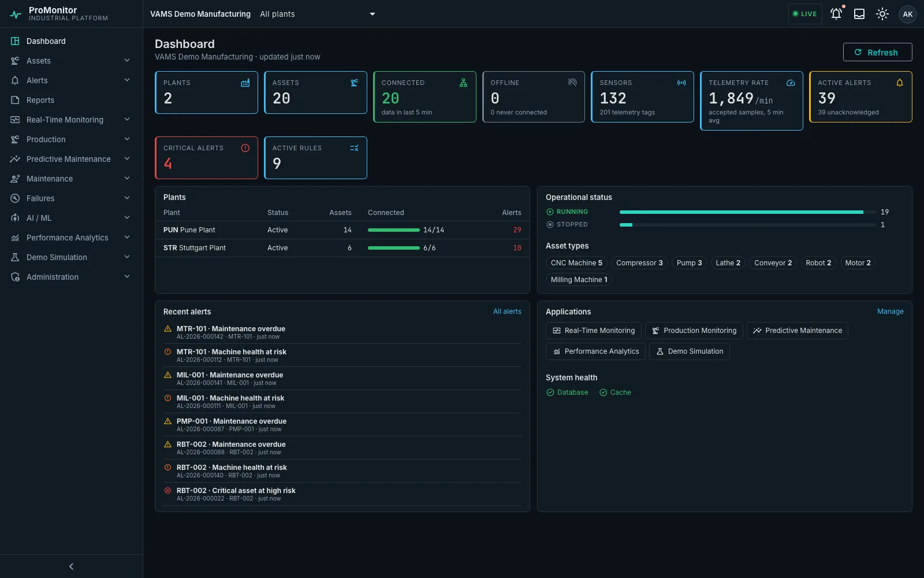The image size is (924, 578).
Task: Click the Critical Alerts warning circle icon
Action: (x=245, y=148)
